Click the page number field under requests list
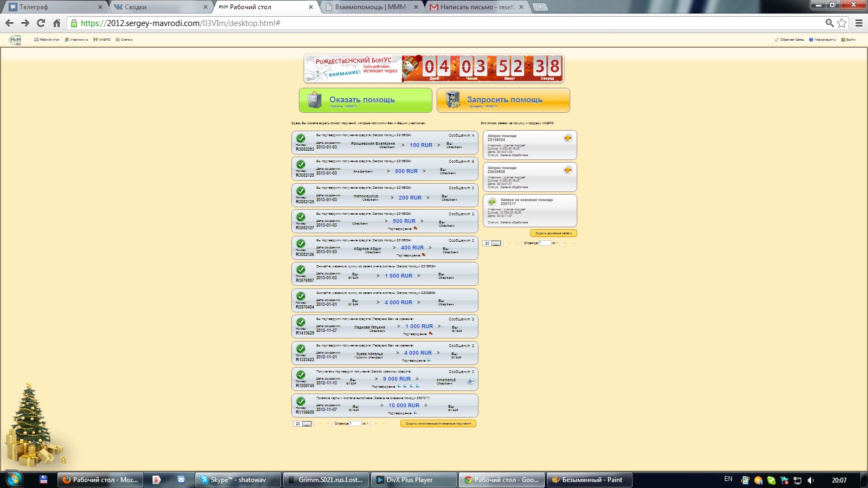This screenshot has width=868, height=488. pyautogui.click(x=545, y=243)
